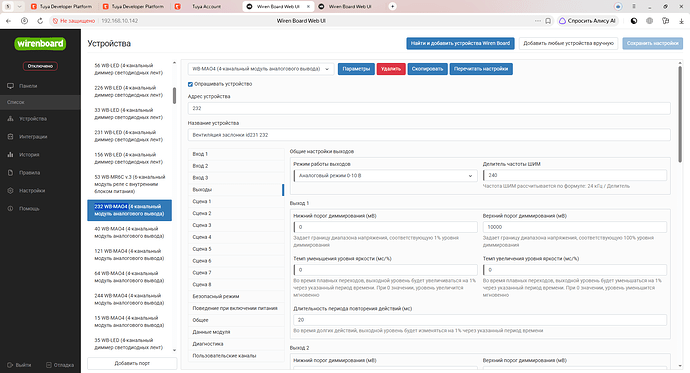The image size is (690, 373).
Task: Open the WB-MAO4 device type dropdown
Action: pyautogui.click(x=261, y=69)
